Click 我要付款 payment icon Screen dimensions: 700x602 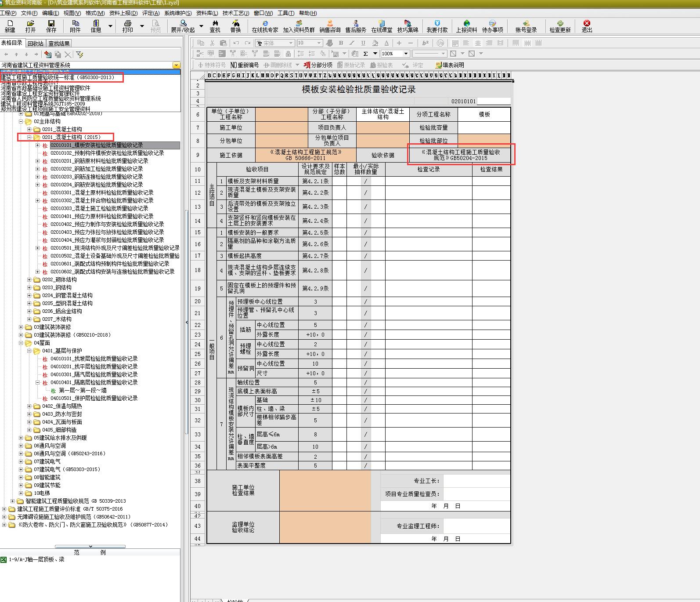[437, 26]
